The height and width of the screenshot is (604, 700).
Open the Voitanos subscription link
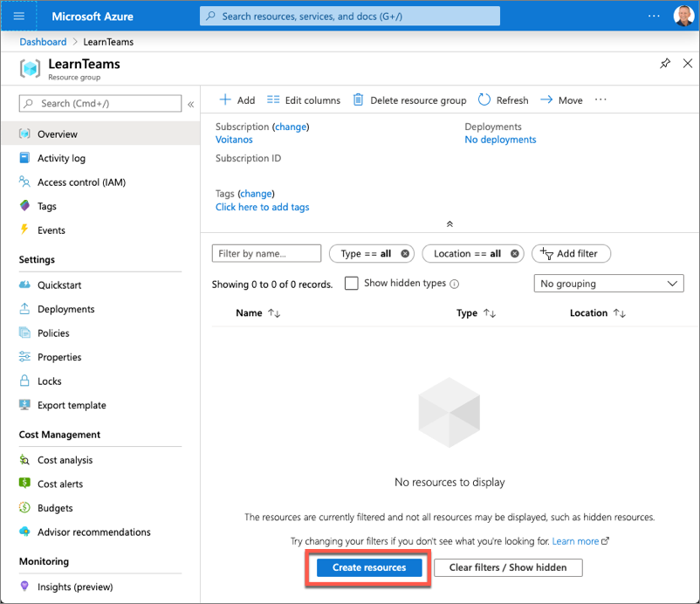coord(234,140)
